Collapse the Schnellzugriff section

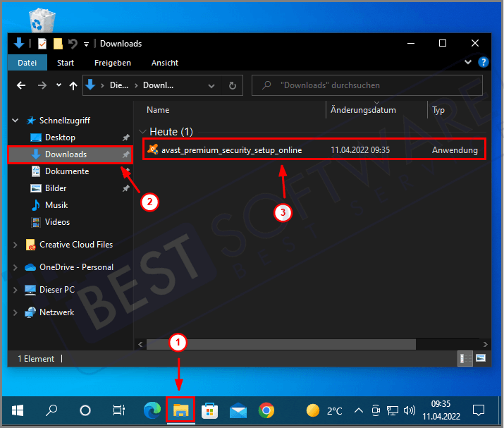(x=16, y=121)
